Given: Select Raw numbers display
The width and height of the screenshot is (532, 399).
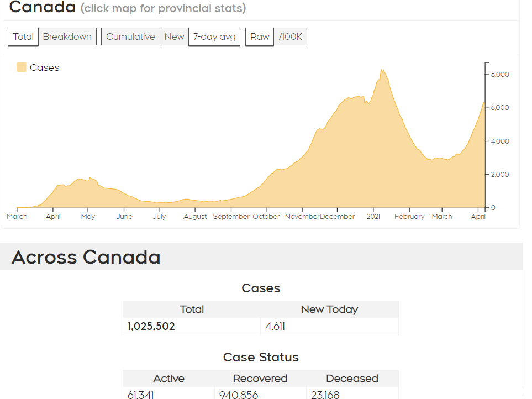Looking at the screenshot, I should click(260, 36).
